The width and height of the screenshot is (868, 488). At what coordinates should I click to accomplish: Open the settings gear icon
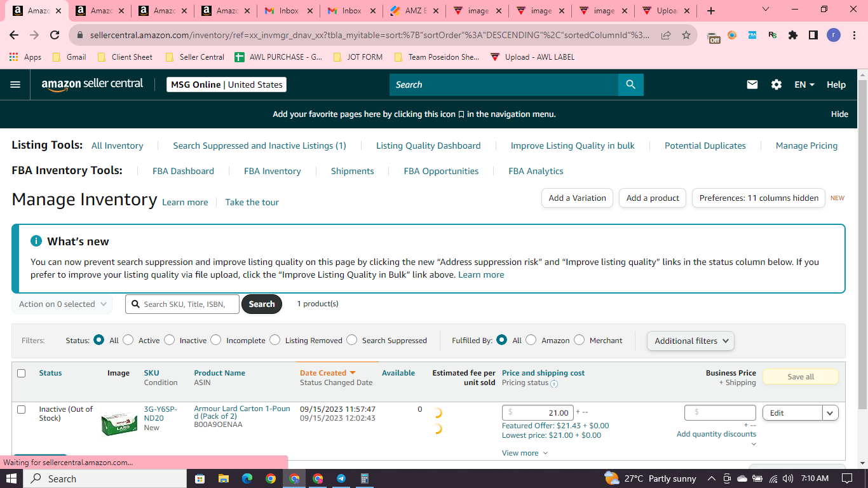tap(776, 85)
